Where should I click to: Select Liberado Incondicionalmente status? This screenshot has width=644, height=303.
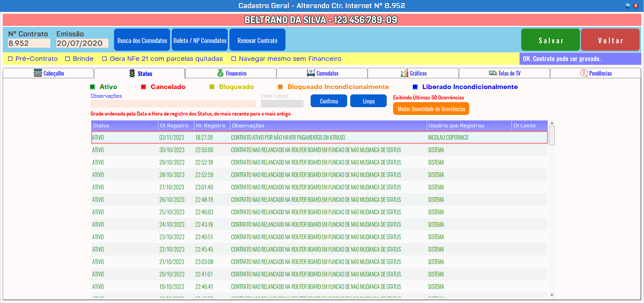pos(415,87)
